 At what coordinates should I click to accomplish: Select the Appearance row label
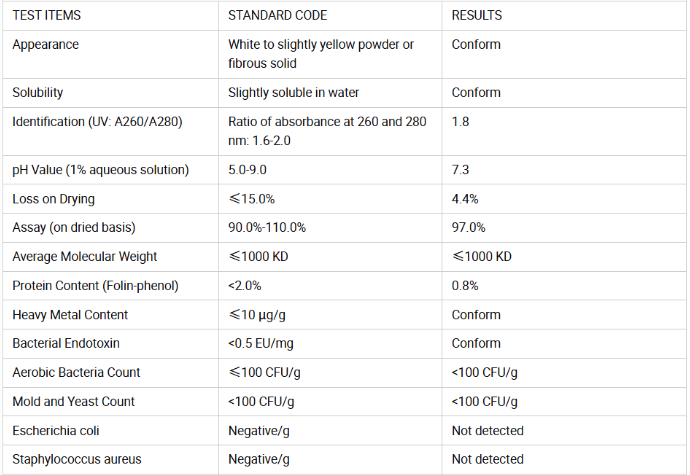coord(45,45)
